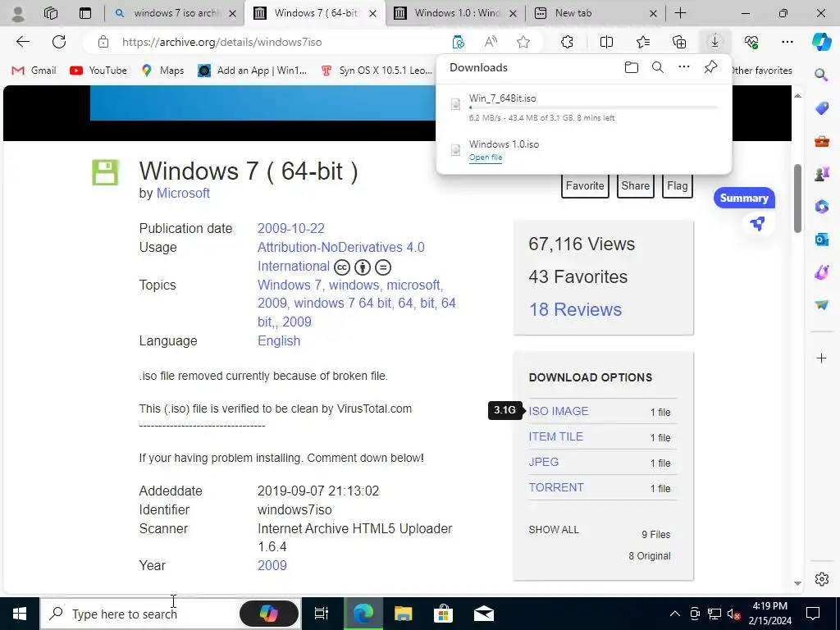Flag this item
Image resolution: width=840 pixels, height=630 pixels.
click(x=677, y=186)
